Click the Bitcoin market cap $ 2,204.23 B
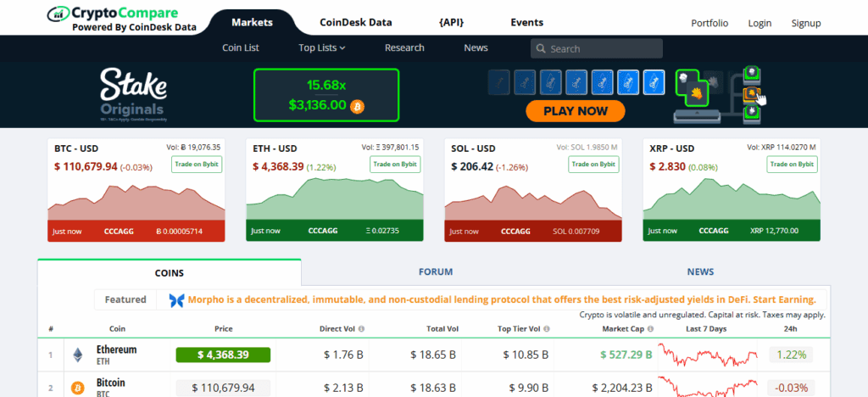 coord(622,388)
